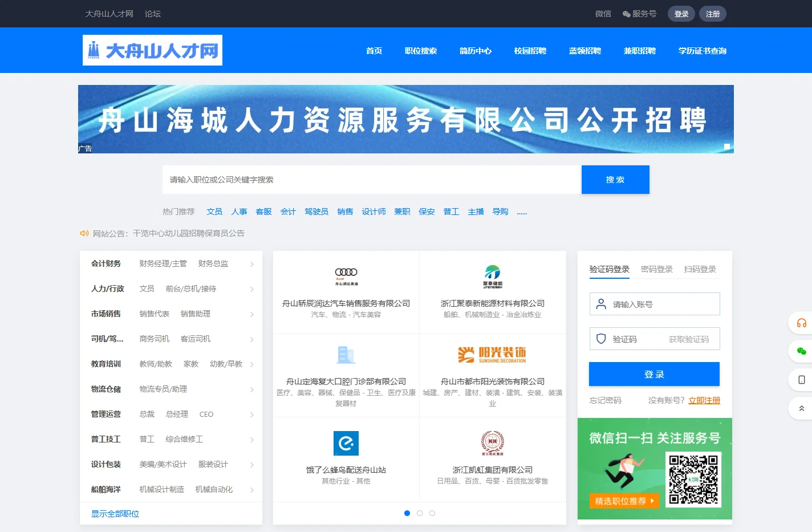Click the 显示全部职位 link
This screenshot has height=532, width=812.
coord(115,514)
